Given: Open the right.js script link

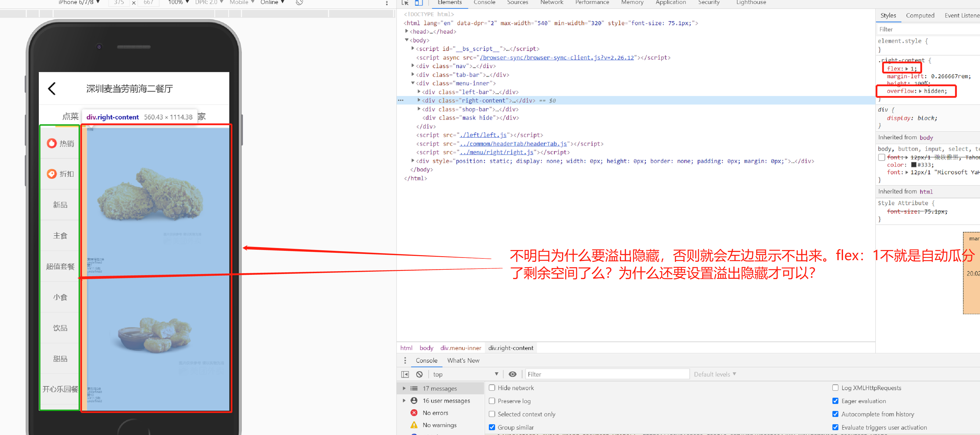Looking at the screenshot, I should click(497, 152).
